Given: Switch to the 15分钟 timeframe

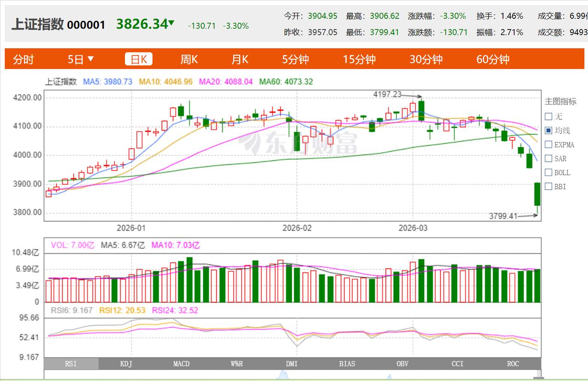Looking at the screenshot, I should [359, 59].
